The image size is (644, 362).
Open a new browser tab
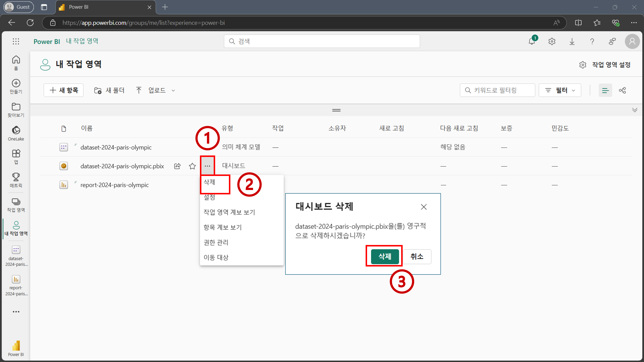click(x=165, y=7)
